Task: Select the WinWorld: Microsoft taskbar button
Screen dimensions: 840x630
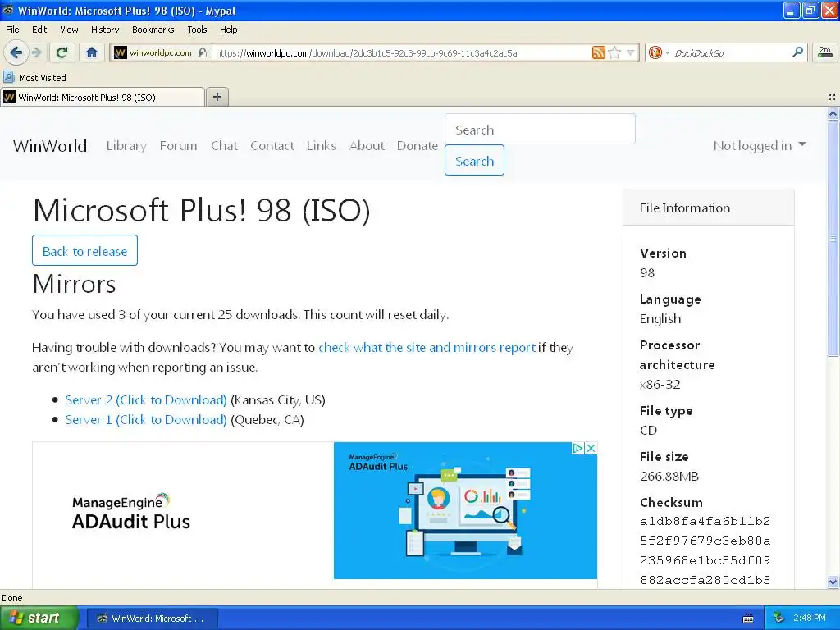Action: point(152,619)
